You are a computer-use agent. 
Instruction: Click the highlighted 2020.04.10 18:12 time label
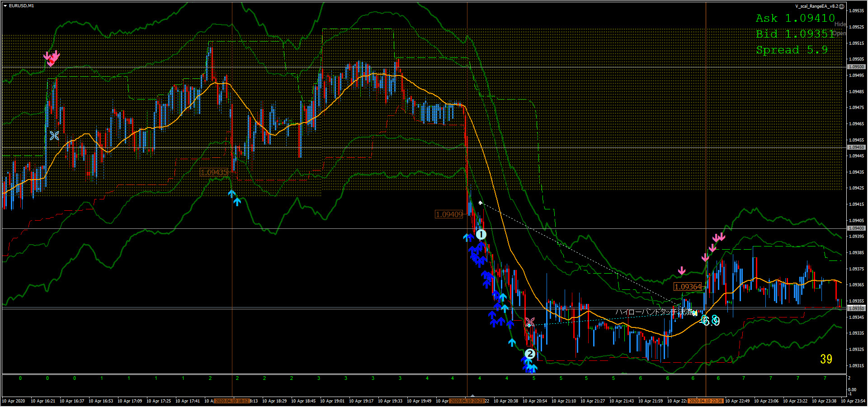pyautogui.click(x=231, y=401)
